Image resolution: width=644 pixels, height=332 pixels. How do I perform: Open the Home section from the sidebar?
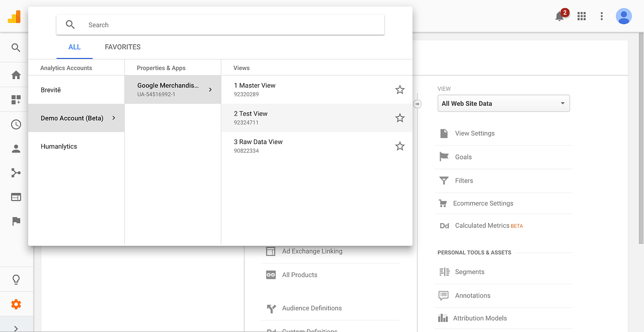coord(16,75)
